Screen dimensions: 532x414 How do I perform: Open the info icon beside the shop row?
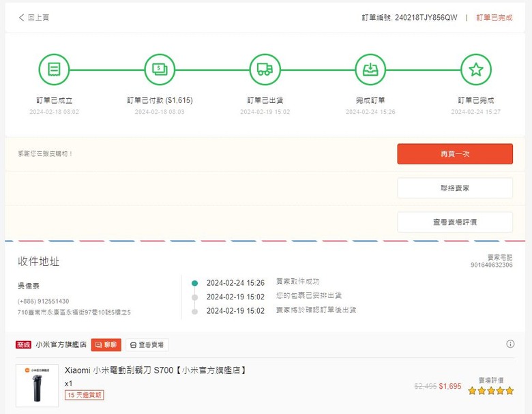click(x=510, y=344)
